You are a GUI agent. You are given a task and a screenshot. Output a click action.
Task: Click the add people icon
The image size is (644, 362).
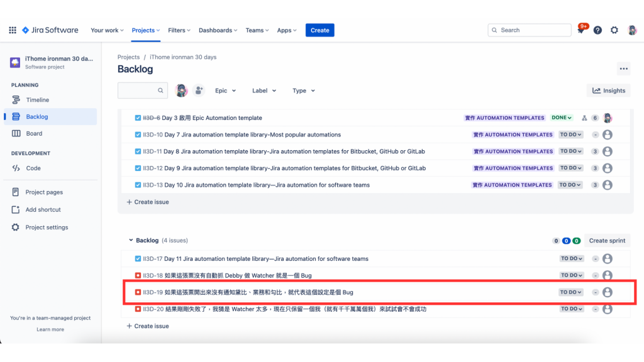pyautogui.click(x=199, y=90)
